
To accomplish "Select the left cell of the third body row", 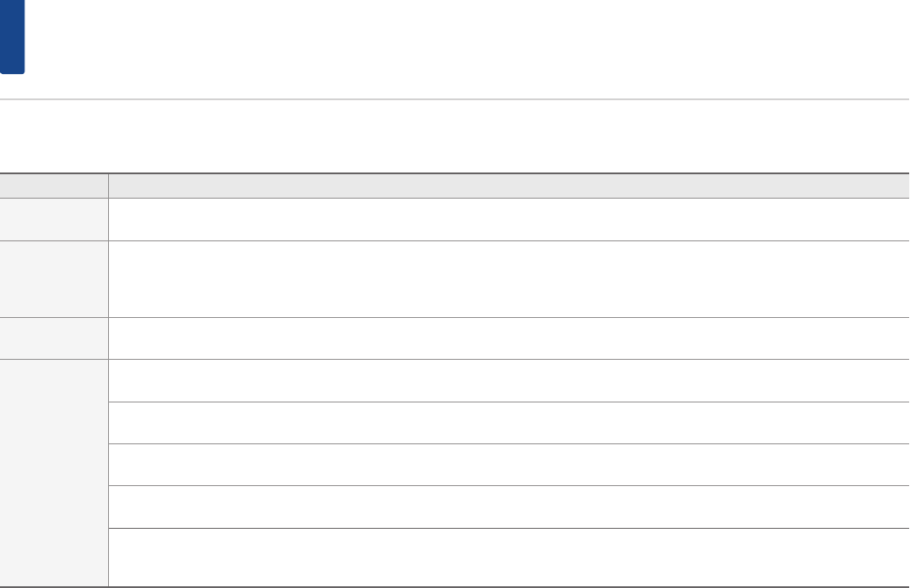I will pos(54,338).
